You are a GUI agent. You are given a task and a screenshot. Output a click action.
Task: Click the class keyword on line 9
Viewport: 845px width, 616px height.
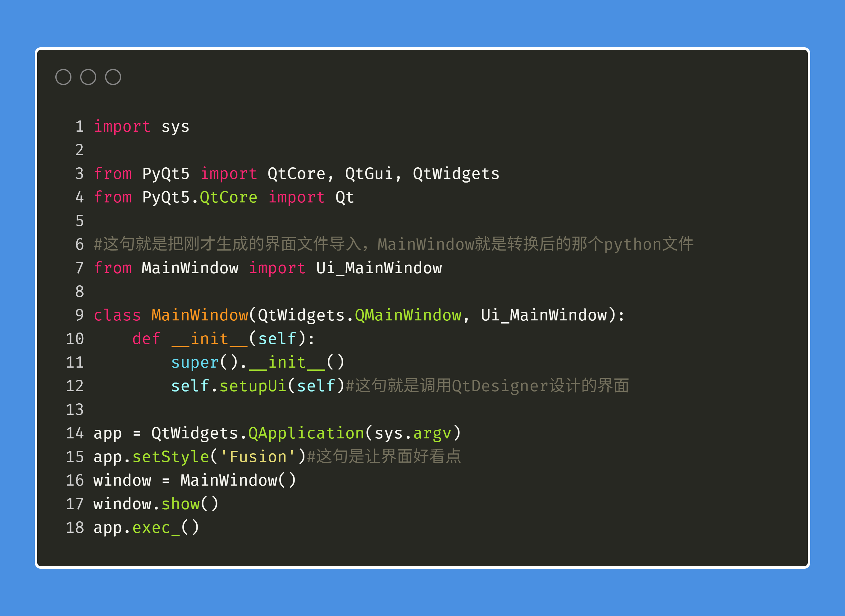[117, 315]
